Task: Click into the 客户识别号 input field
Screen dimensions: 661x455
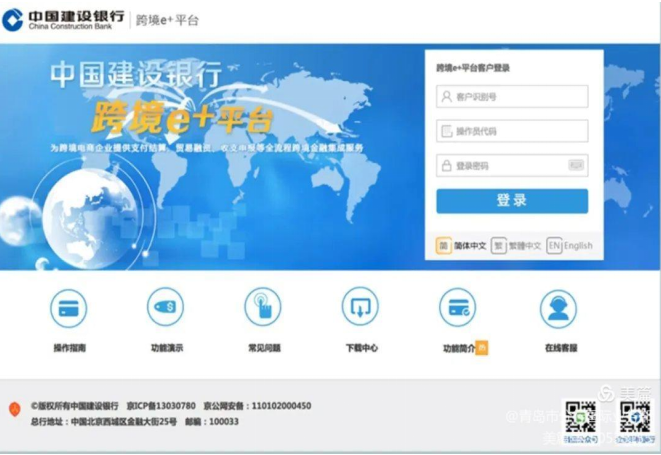Action: click(x=512, y=97)
